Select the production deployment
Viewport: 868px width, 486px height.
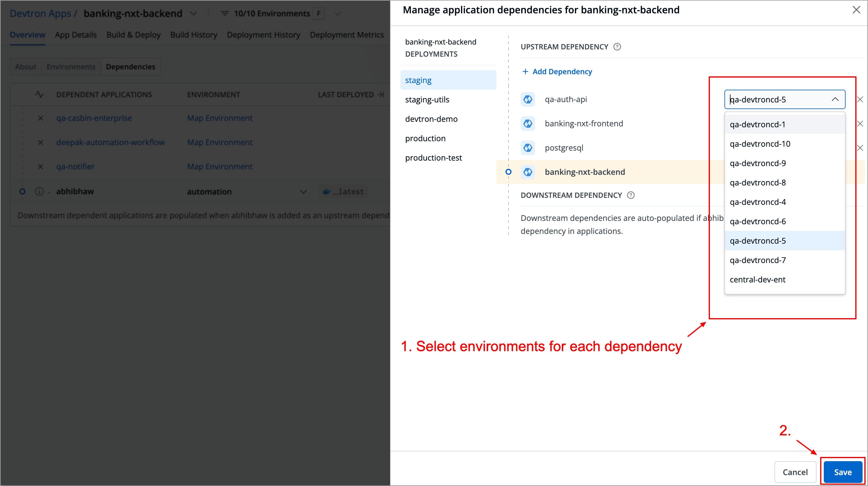[448, 138]
